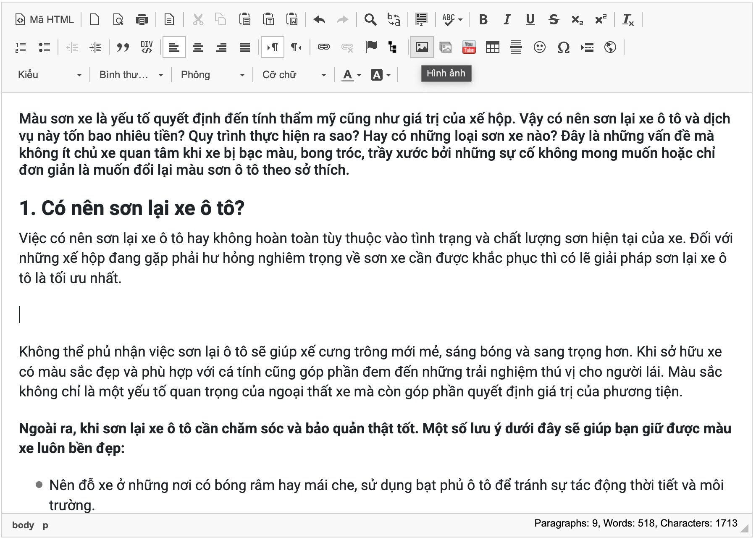Switch to Mã HTML source view
Screen dimensions: 756x540
click(x=45, y=20)
